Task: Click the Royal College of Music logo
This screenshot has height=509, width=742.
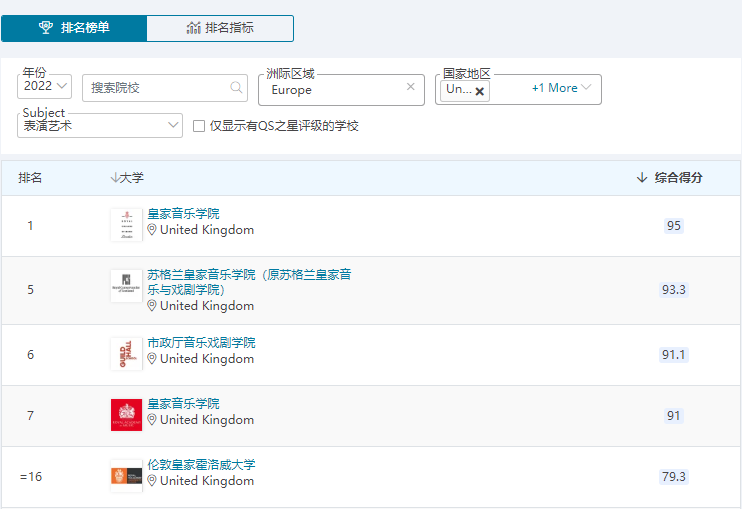Action: (126, 225)
